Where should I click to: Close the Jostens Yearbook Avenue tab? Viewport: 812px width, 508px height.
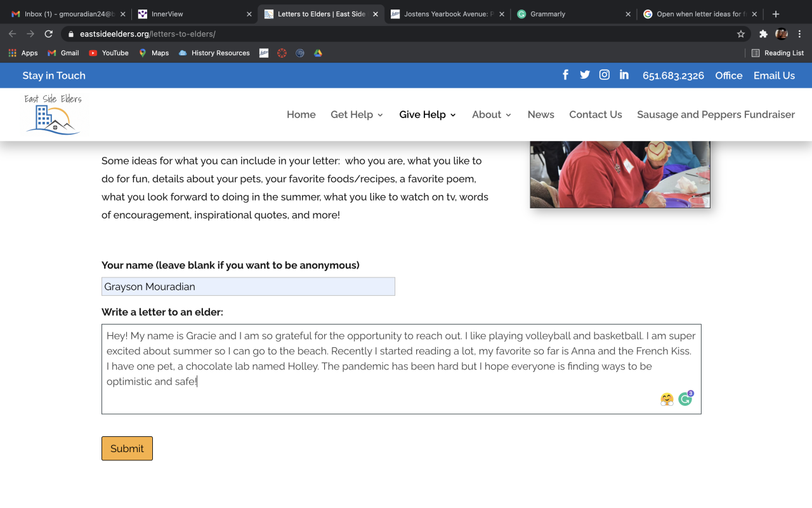click(502, 14)
